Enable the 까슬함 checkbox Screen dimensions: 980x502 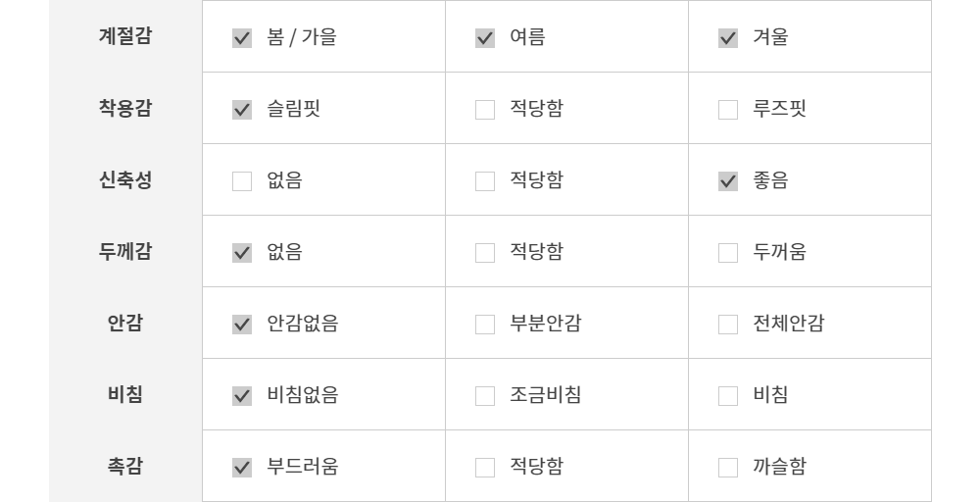pyautogui.click(x=728, y=468)
